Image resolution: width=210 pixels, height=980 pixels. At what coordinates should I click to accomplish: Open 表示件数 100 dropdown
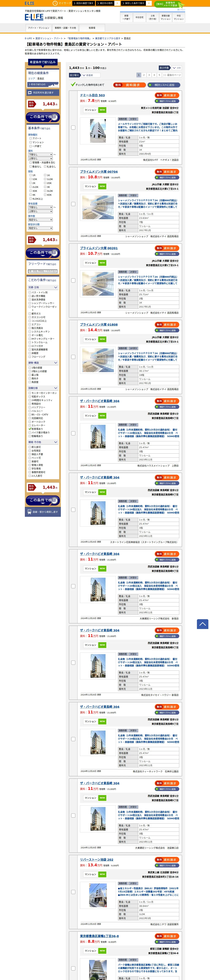[176, 68]
